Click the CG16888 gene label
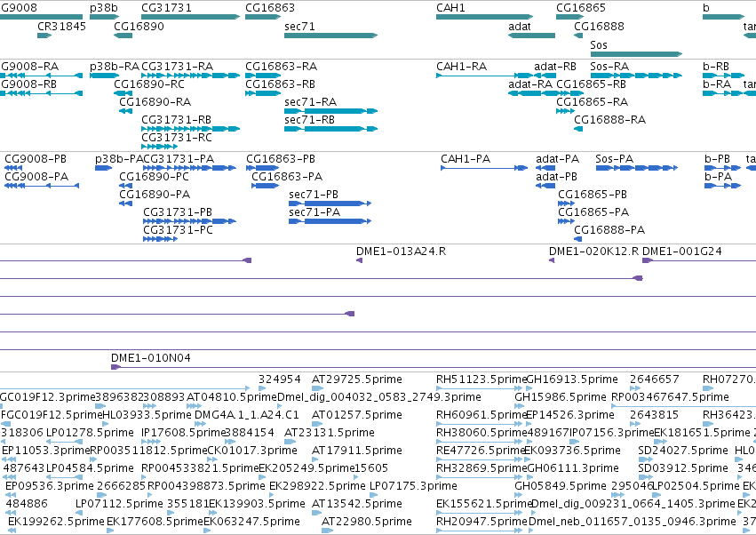This screenshot has height=535, width=756. click(599, 26)
